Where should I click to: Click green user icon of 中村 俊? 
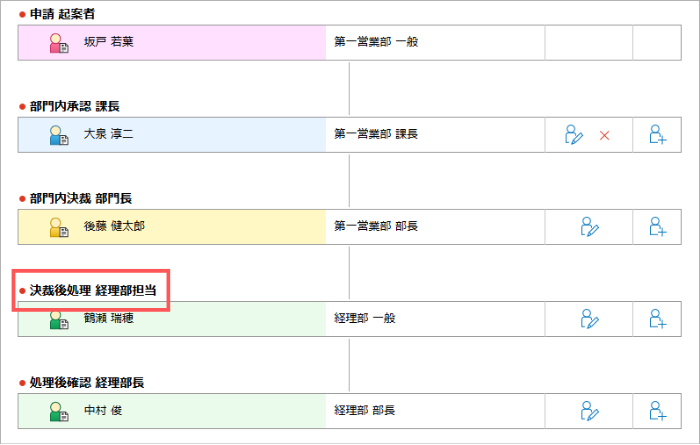(58, 412)
